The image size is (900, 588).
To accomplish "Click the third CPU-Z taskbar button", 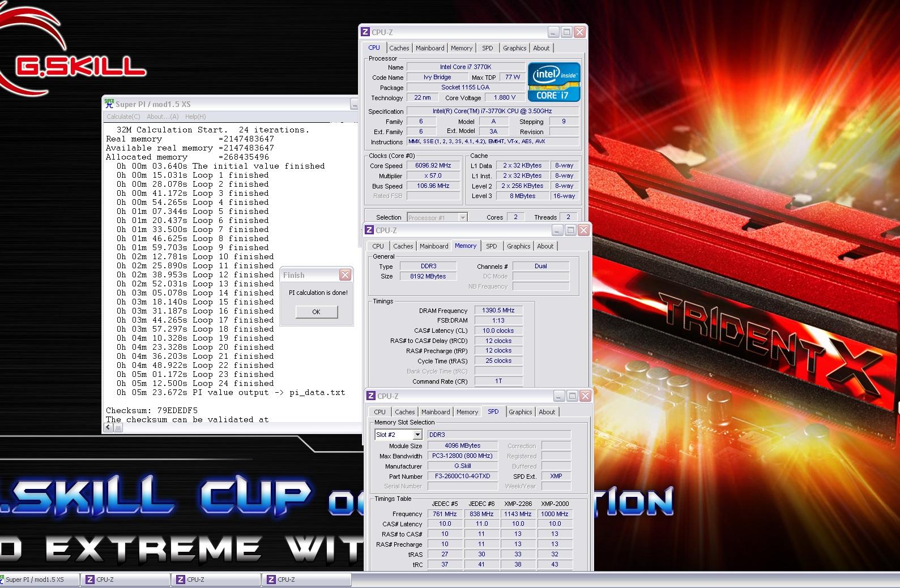I will click(307, 580).
